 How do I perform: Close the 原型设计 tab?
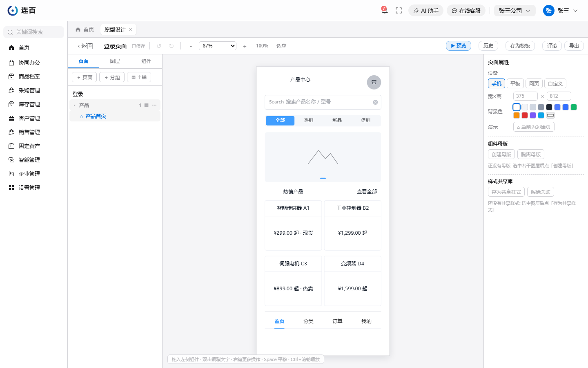tap(131, 29)
